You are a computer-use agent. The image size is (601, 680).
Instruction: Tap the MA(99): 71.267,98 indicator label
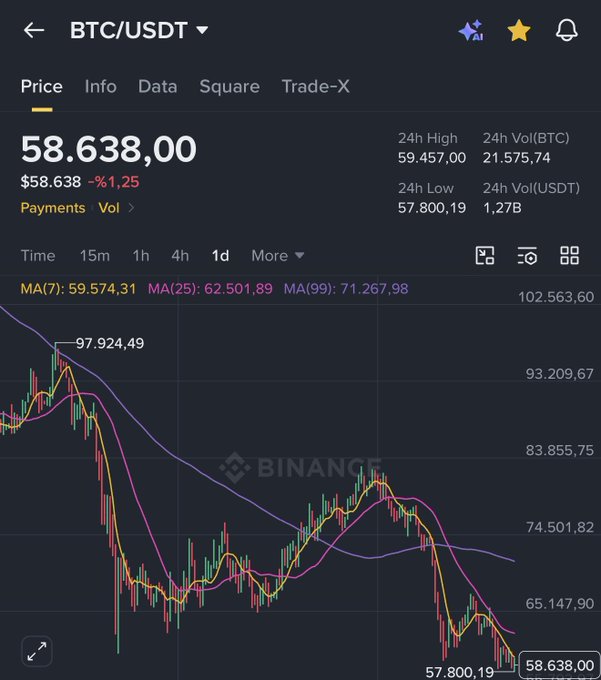346,289
